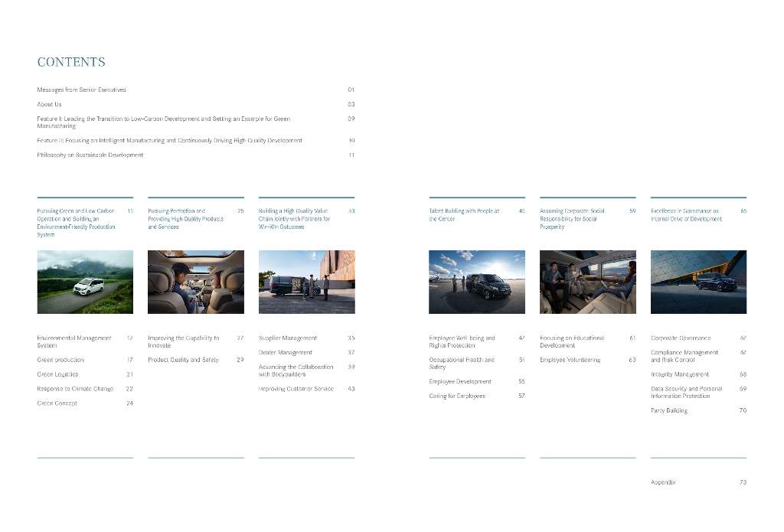Open Building a High Quality Value Chain chapter

[295, 219]
